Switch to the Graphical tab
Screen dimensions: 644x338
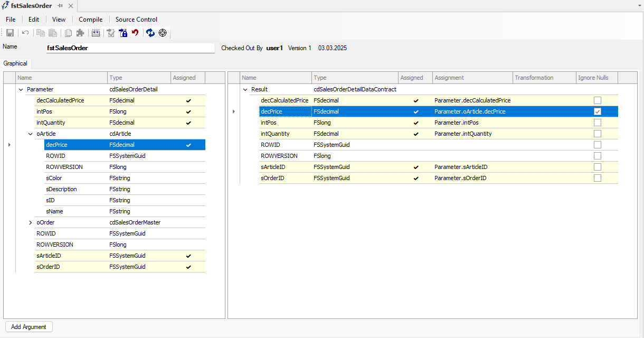click(16, 63)
